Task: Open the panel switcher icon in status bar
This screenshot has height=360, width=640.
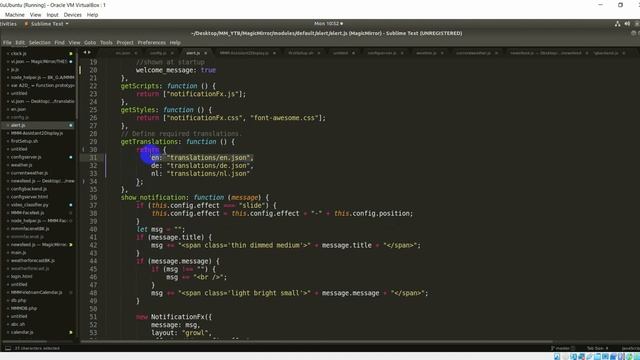Action: (x=8, y=348)
